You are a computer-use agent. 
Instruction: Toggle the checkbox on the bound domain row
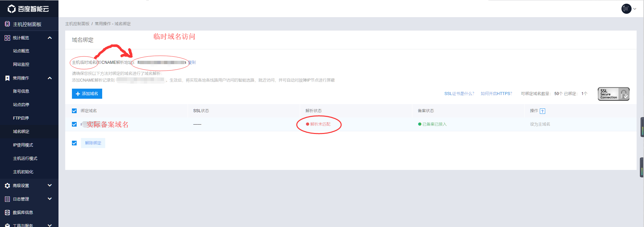[74, 124]
